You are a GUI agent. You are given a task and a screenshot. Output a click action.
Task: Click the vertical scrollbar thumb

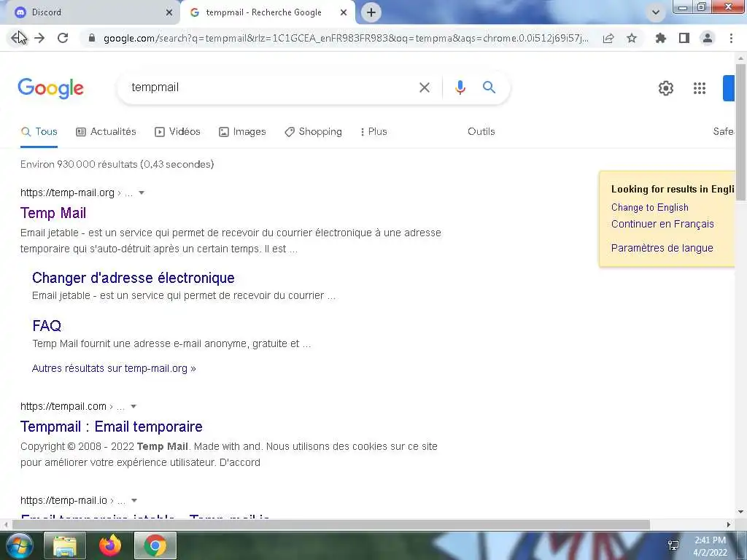click(x=741, y=133)
